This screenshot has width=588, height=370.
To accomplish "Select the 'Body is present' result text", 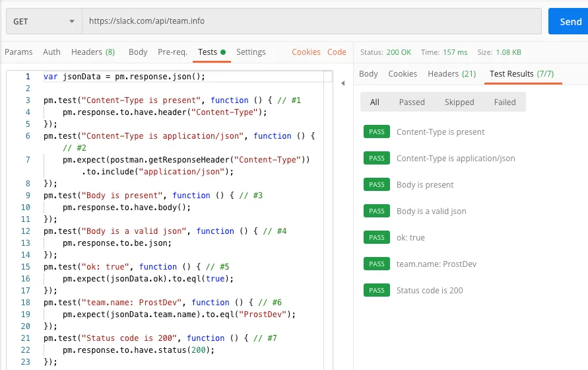I will (425, 185).
